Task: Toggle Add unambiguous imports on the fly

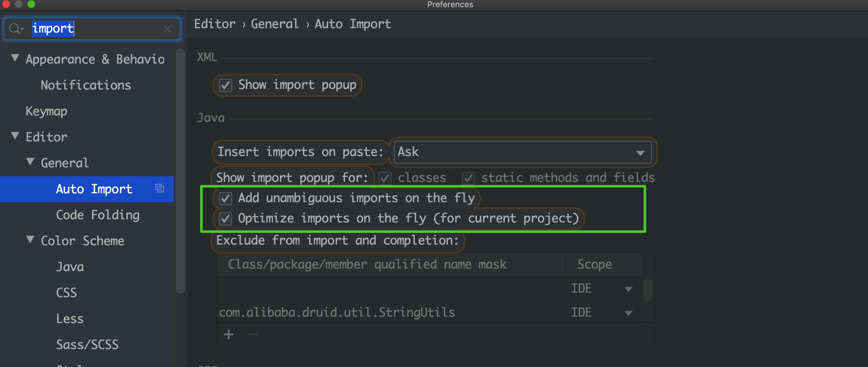Action: pos(226,198)
